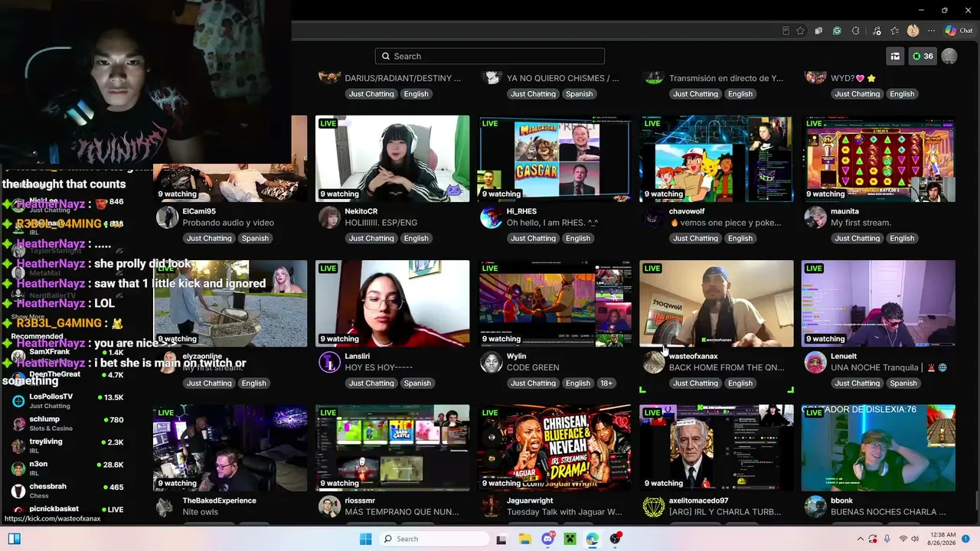Open chavowolf Pokemon stream thumbnail

pos(717,158)
